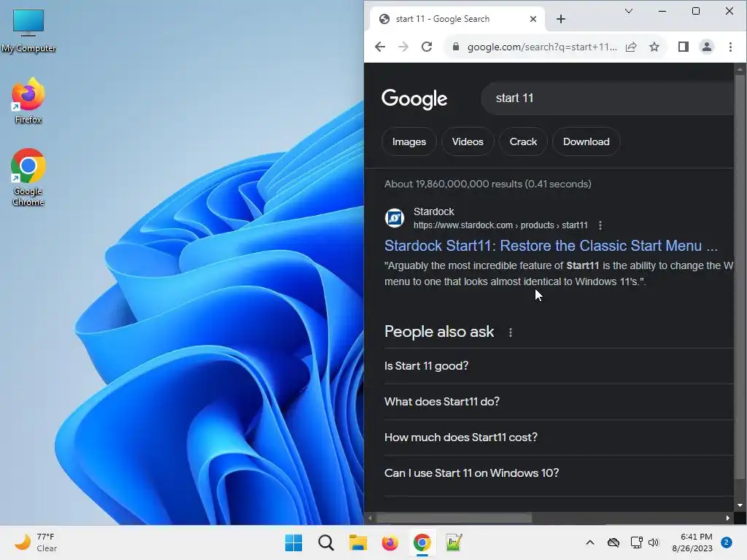The height and width of the screenshot is (560, 747).
Task: Click the Google logo
Action: (414, 98)
